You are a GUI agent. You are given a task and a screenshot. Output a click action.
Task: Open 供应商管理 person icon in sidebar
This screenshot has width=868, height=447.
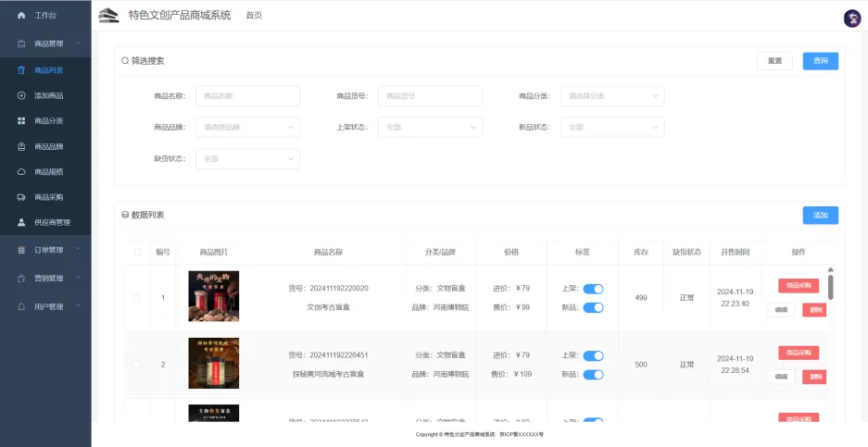[x=21, y=222]
